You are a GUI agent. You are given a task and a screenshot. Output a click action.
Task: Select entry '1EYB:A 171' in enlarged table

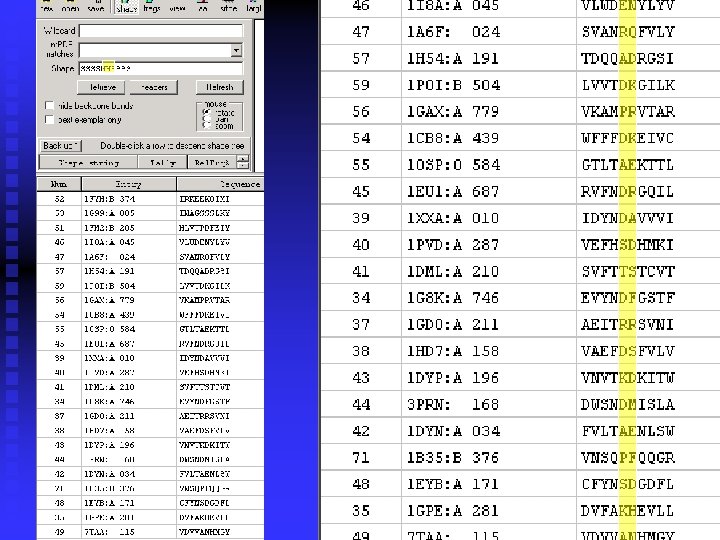coord(453,484)
